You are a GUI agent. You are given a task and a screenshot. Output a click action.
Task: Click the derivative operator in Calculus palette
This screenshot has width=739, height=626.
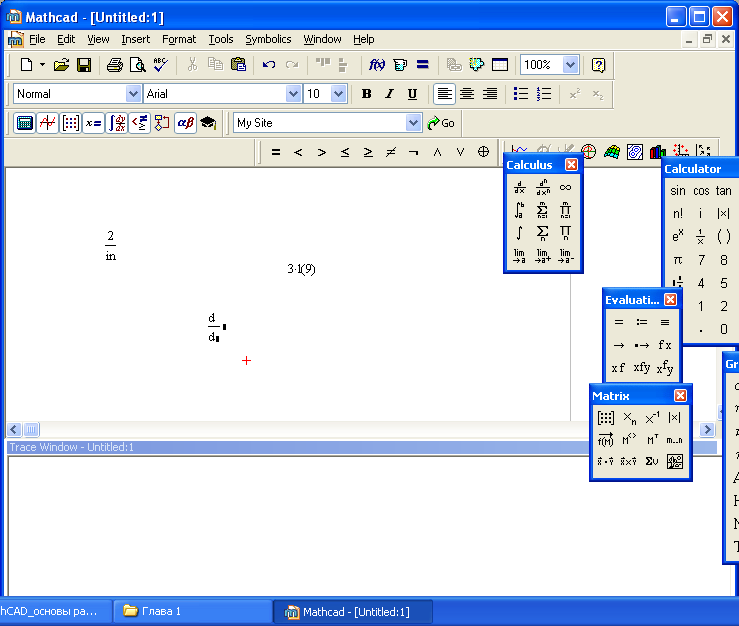pyautogui.click(x=520, y=187)
